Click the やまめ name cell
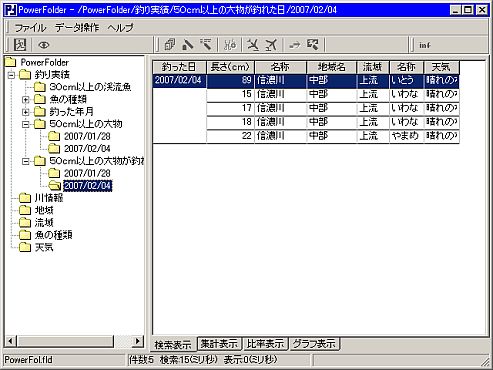493x370 pixels. pos(406,136)
